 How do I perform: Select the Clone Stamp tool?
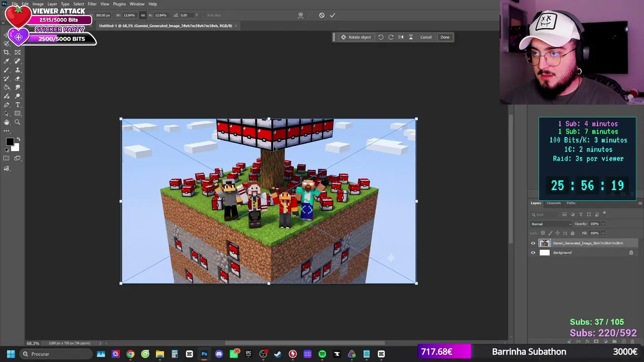(18, 70)
